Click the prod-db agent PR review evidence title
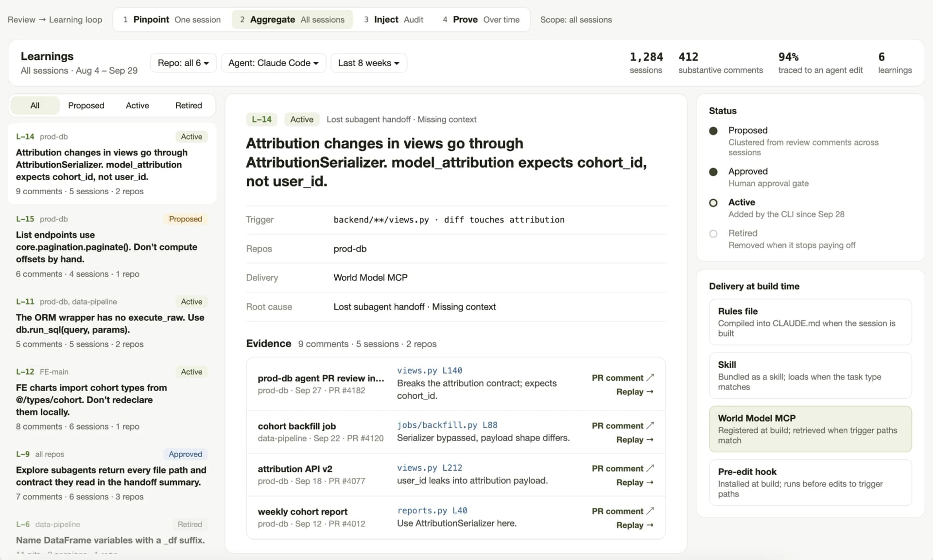 321,378
